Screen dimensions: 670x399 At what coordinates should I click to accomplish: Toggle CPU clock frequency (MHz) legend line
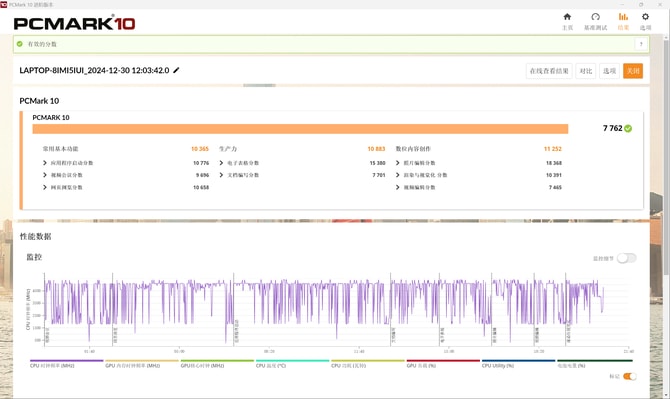[67, 361]
